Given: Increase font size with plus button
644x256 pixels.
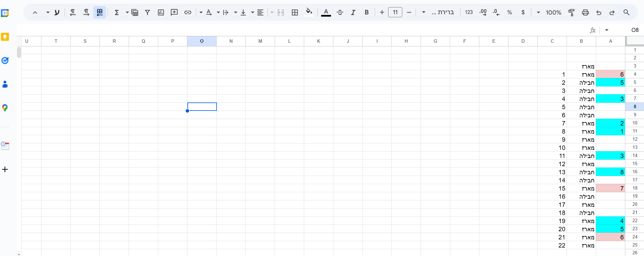Looking at the screenshot, I should coord(382,13).
